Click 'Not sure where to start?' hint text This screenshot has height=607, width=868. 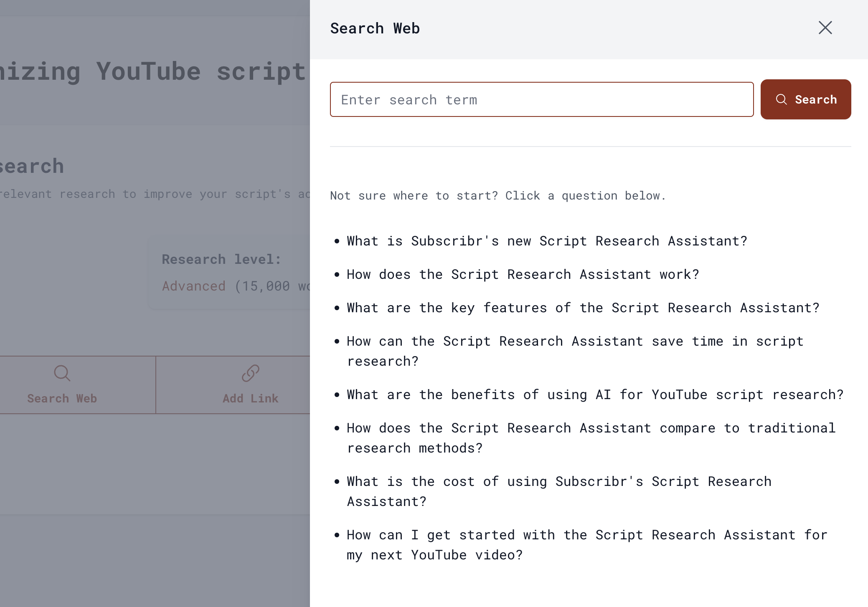pyautogui.click(x=497, y=196)
